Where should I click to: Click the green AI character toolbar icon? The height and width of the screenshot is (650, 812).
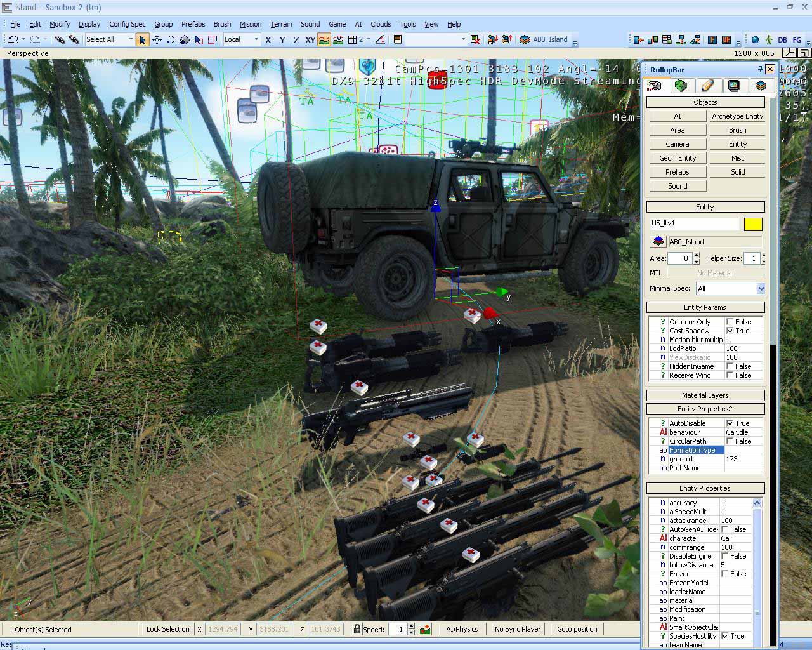click(x=769, y=39)
